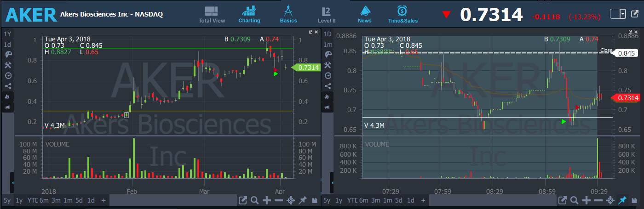Detach right chart via top corner icon
The width and height of the screenshot is (644, 209).
click(x=631, y=32)
